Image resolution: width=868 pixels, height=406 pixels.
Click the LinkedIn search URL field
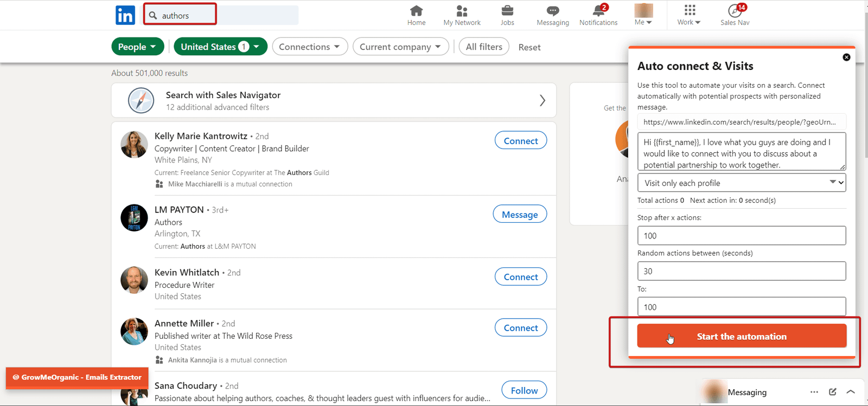[x=742, y=122]
